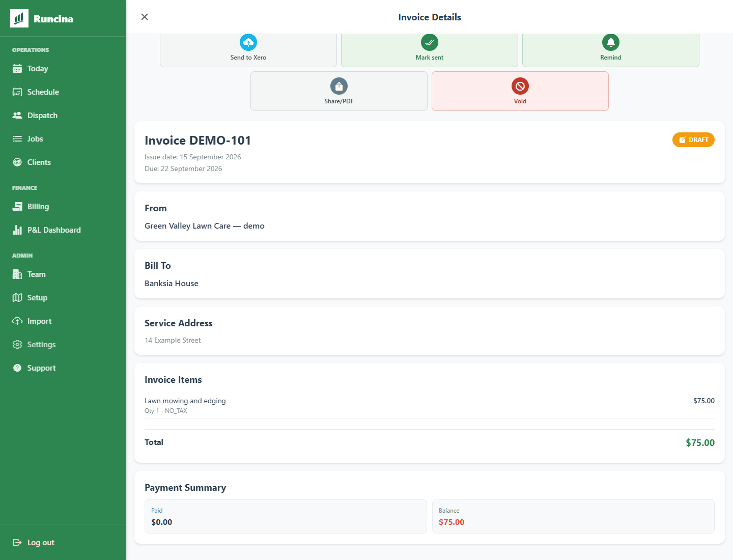Image resolution: width=733 pixels, height=560 pixels.
Task: Click the Mark sent checkmark icon
Action: pos(430,42)
